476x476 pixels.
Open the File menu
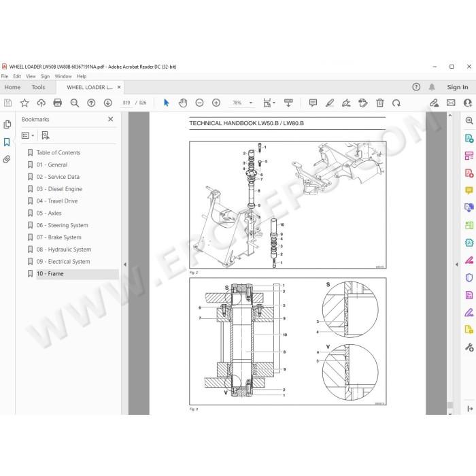(5, 76)
